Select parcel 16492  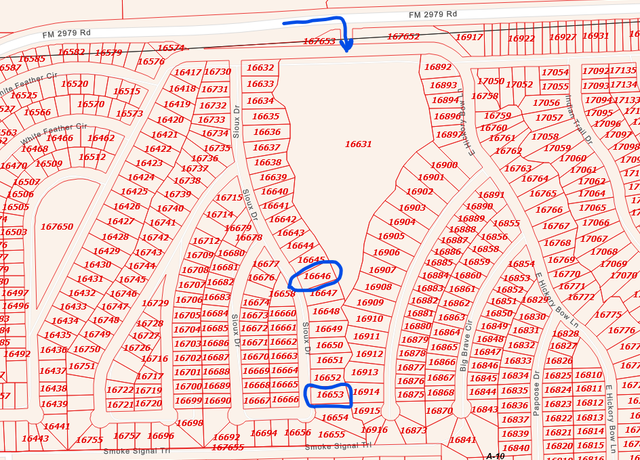[17, 354]
